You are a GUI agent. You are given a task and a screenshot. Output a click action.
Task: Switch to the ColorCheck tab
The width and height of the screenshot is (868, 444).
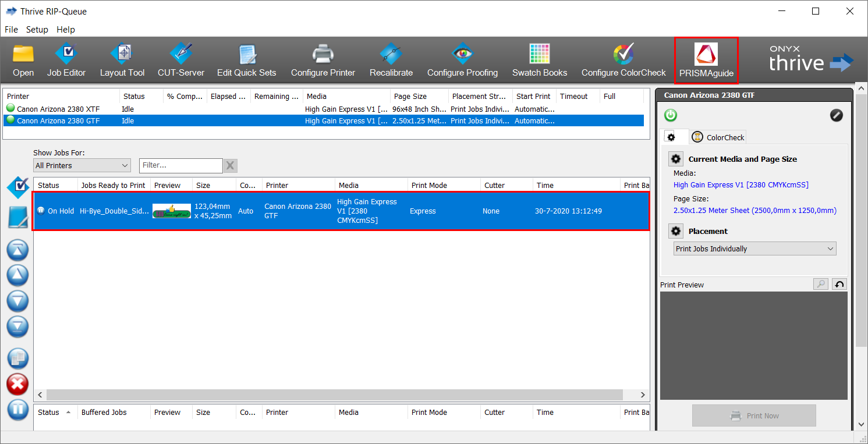pos(718,137)
